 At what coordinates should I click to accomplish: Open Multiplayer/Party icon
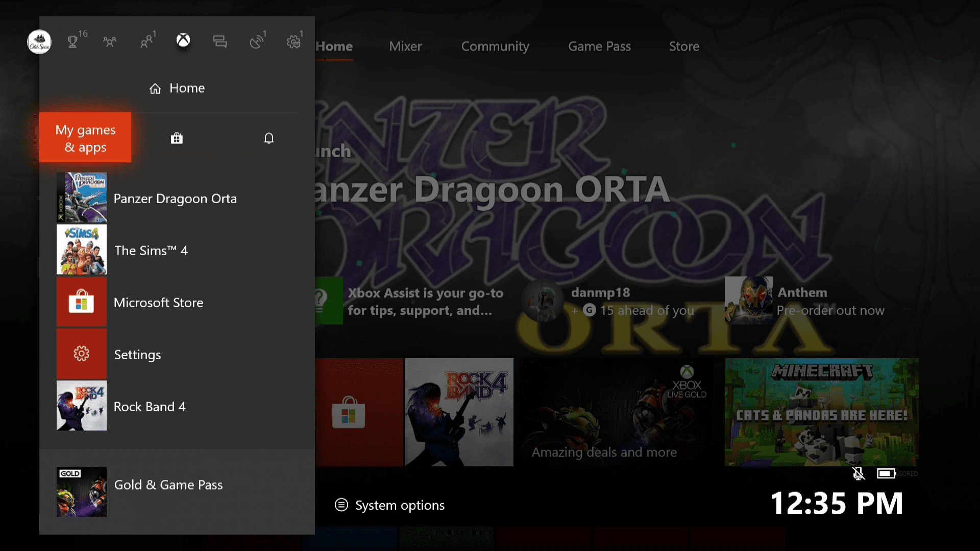(146, 40)
